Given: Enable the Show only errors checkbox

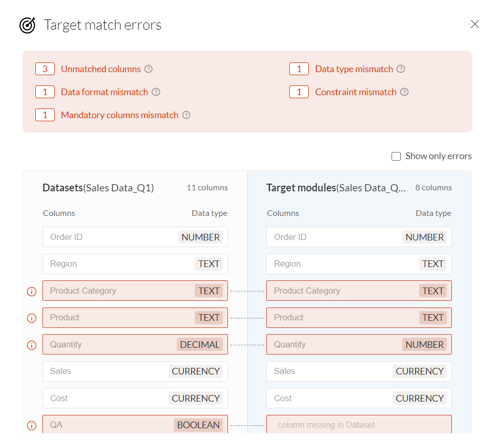Looking at the screenshot, I should [x=396, y=157].
